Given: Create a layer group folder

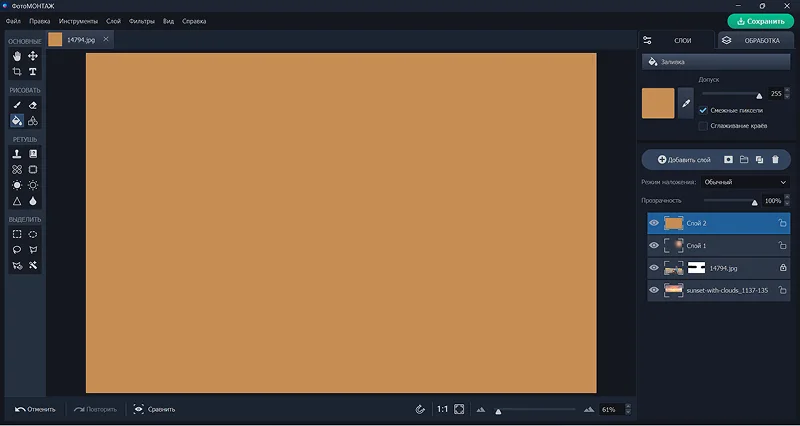Looking at the screenshot, I should click(744, 160).
